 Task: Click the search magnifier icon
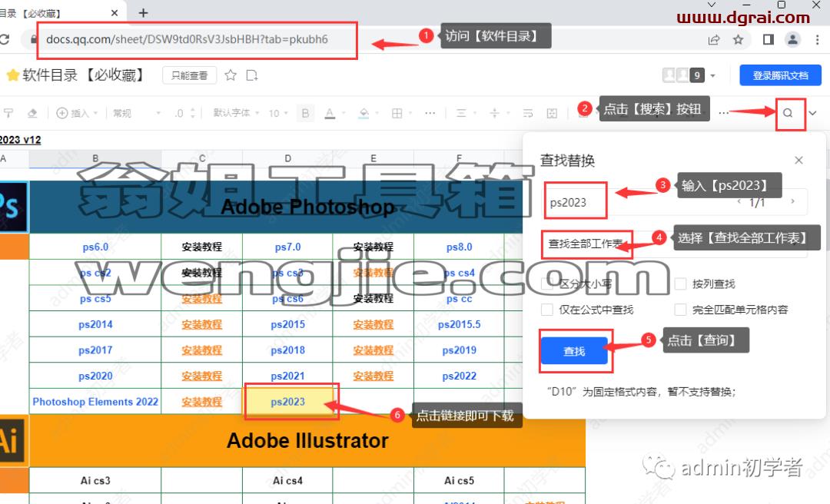(788, 113)
